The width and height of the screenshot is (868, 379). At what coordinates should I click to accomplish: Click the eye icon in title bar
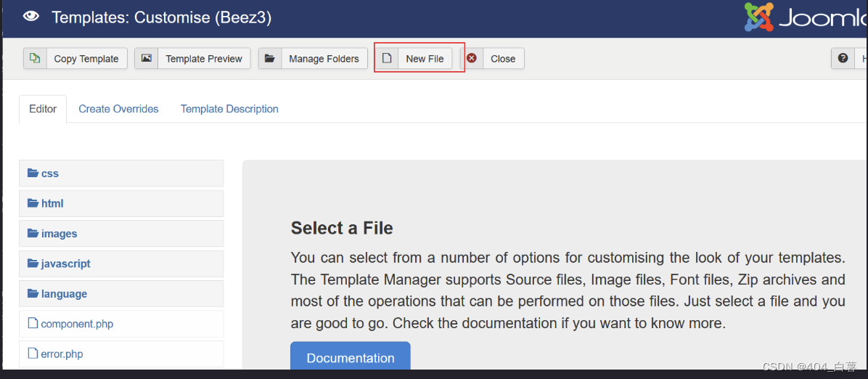(x=30, y=17)
